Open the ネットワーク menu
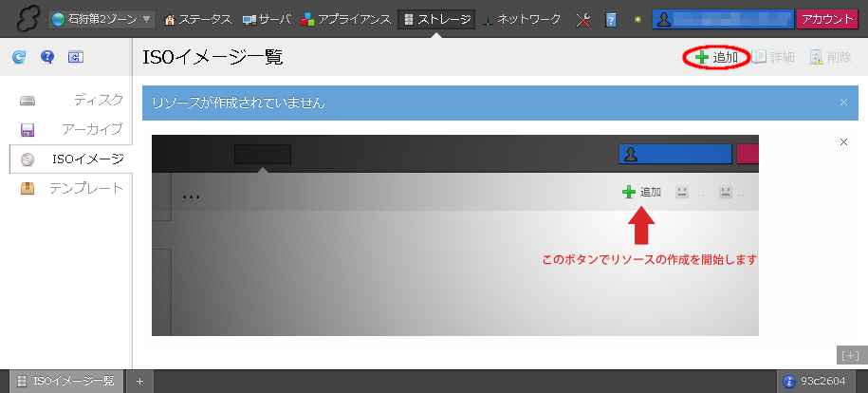868x393 pixels. [522, 19]
